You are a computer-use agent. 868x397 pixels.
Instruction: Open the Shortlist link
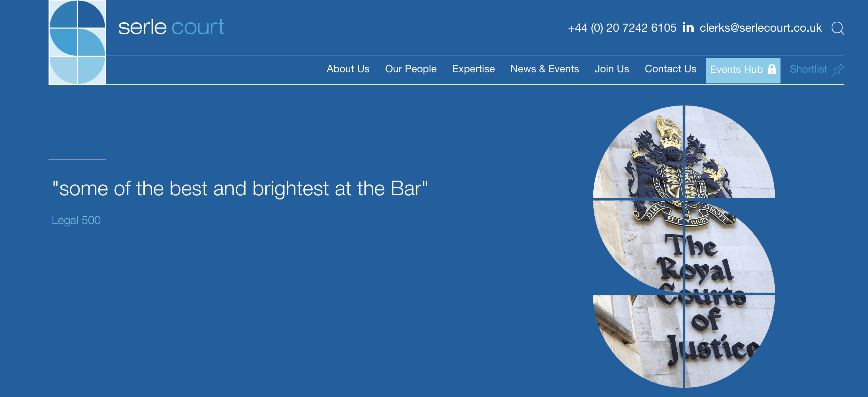pos(808,69)
